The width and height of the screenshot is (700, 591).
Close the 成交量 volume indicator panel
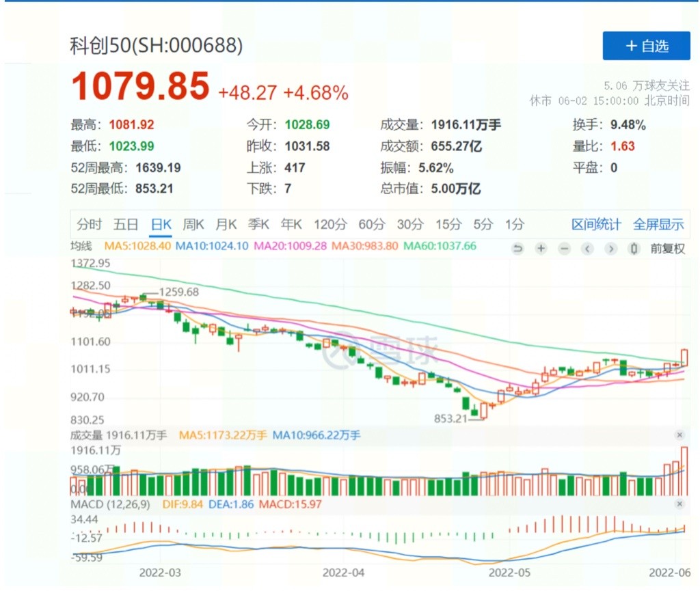[x=679, y=435]
